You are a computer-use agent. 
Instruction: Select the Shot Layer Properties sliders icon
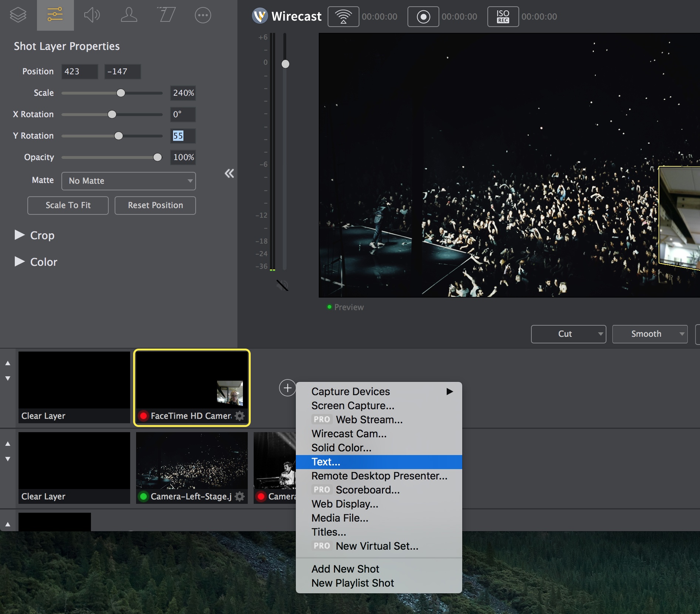point(55,15)
